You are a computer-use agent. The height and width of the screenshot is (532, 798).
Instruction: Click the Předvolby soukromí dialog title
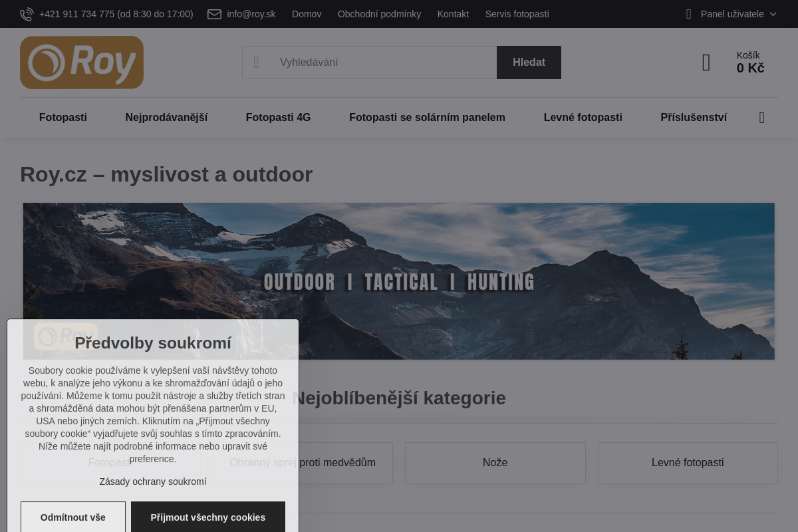pyautogui.click(x=153, y=343)
